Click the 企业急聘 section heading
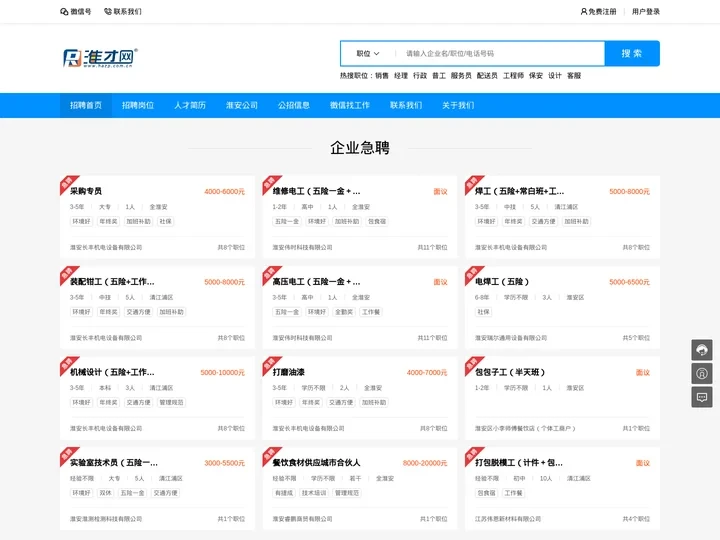This screenshot has height=540, width=720. point(360,147)
